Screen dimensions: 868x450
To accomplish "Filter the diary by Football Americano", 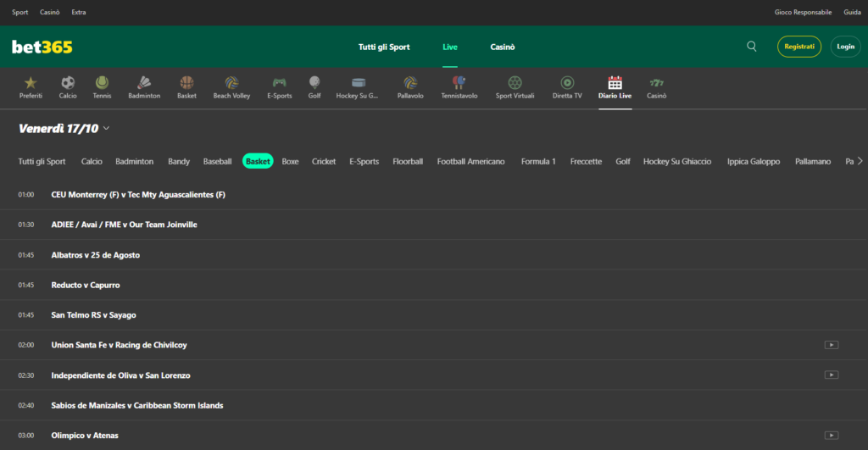I will click(x=470, y=162).
